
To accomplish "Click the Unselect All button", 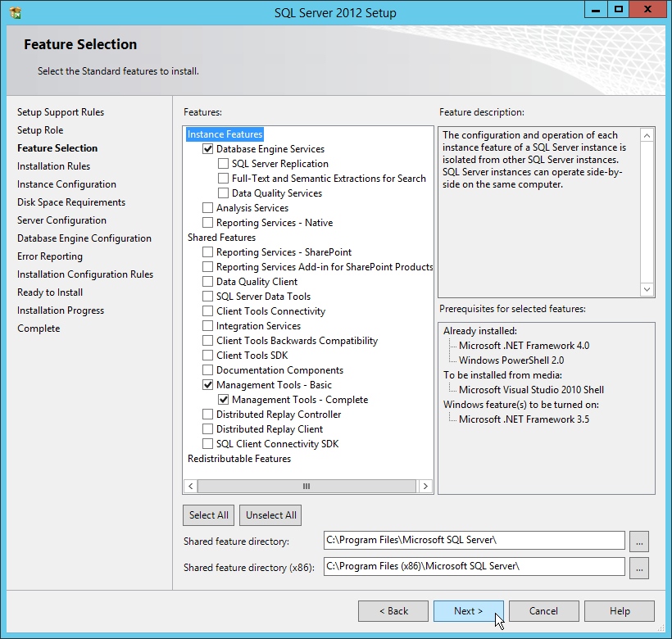I will 271,515.
